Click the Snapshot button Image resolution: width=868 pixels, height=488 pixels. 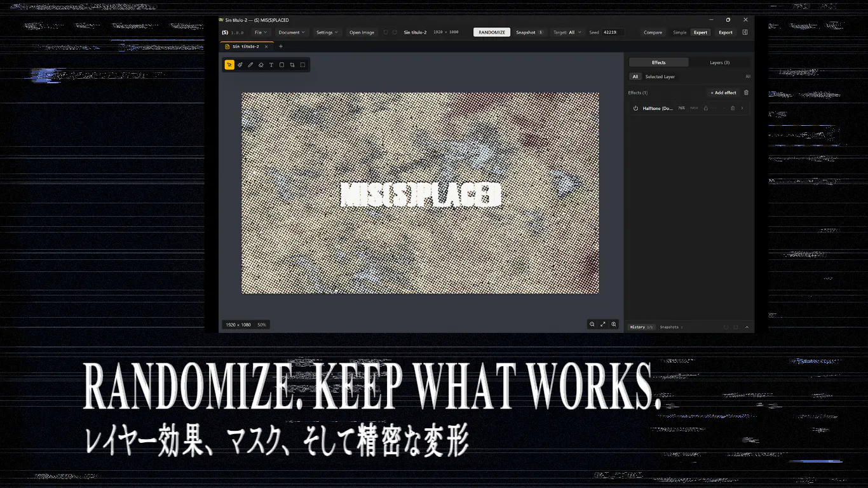click(x=529, y=32)
